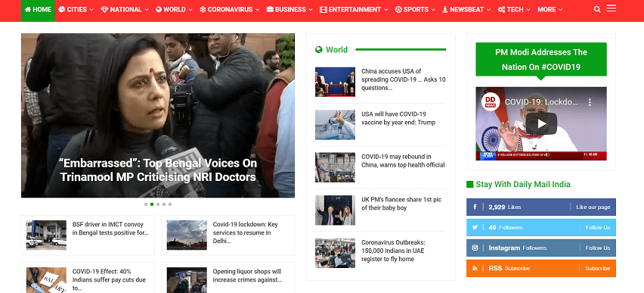Click 'Like our page' Facebook button
The image size is (644, 293).
(x=593, y=207)
